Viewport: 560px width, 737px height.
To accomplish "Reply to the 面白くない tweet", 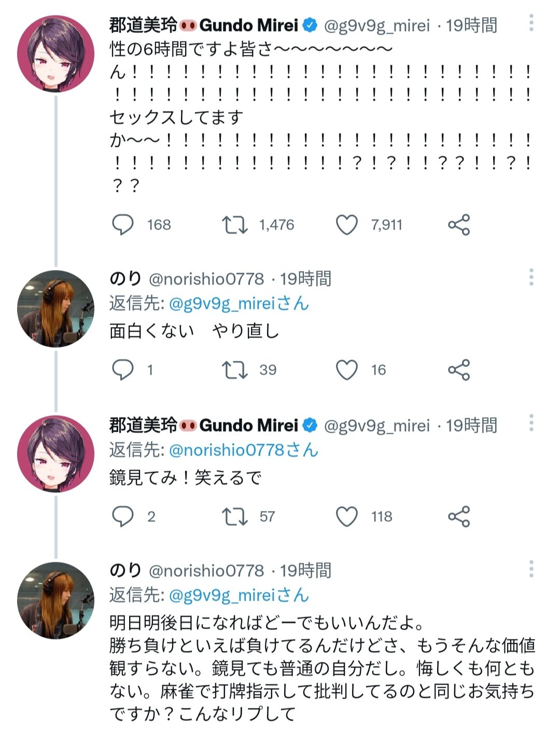I will (123, 370).
